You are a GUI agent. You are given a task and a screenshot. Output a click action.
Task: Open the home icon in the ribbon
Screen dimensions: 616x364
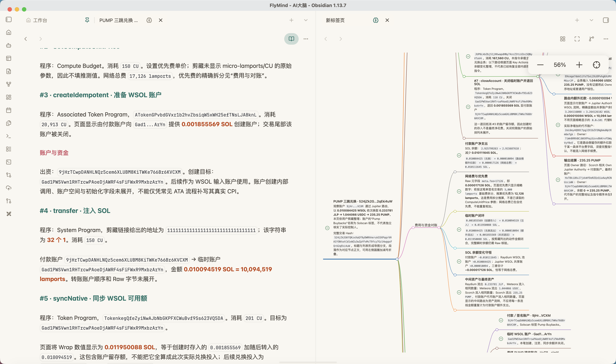click(x=9, y=32)
